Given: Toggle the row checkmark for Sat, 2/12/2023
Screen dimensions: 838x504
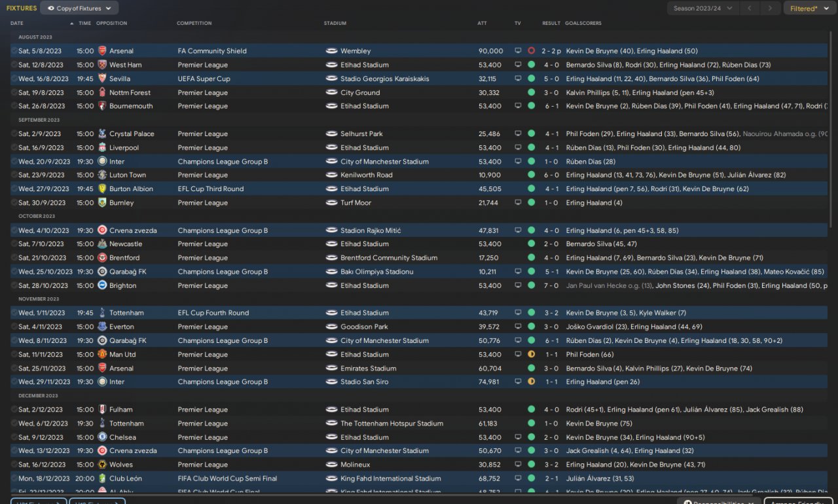Looking at the screenshot, I should coord(14,410).
